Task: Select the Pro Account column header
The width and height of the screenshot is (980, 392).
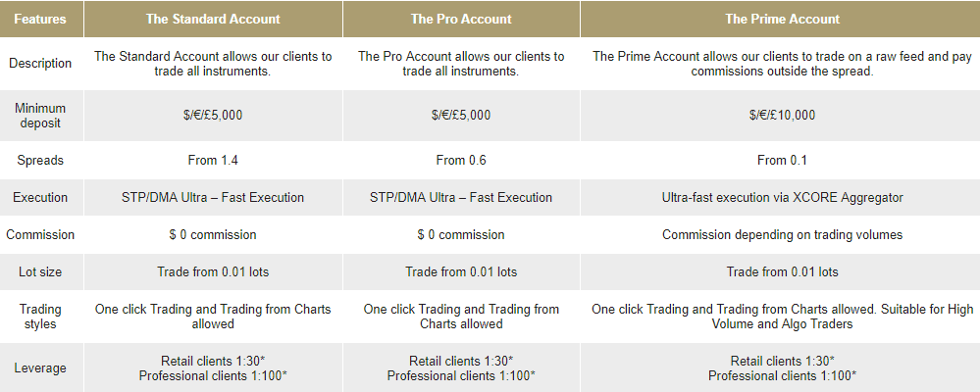Action: (461, 19)
